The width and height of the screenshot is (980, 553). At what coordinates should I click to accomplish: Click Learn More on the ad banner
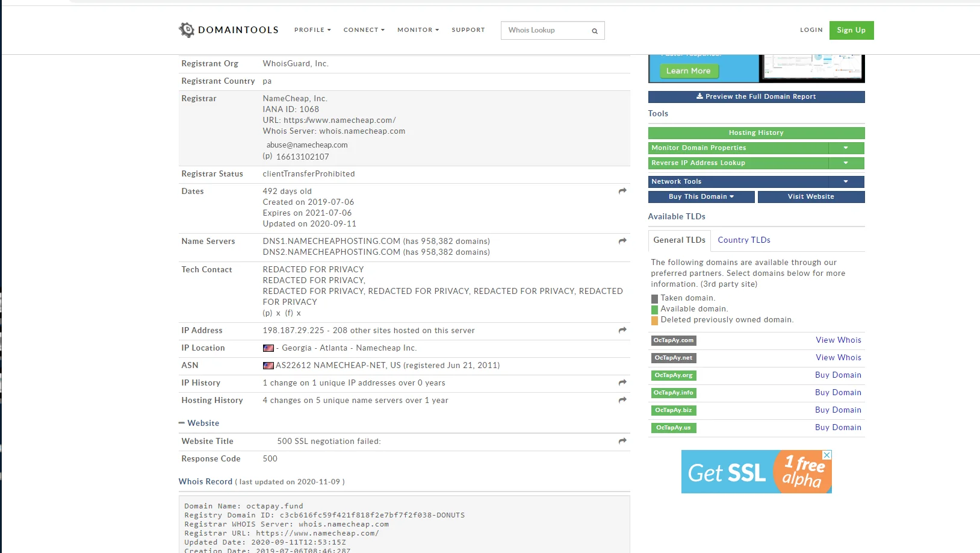click(688, 71)
